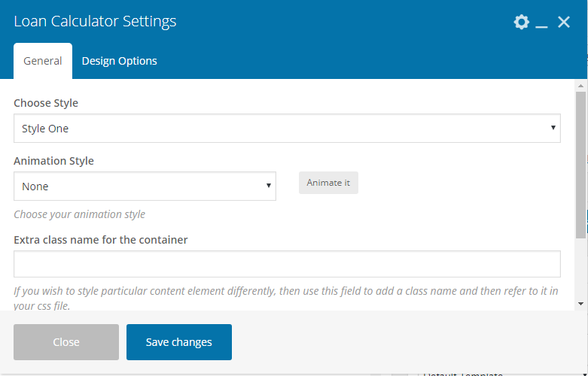Open the settings gear icon in header
Viewport: 588px width, 376px height.
[521, 22]
